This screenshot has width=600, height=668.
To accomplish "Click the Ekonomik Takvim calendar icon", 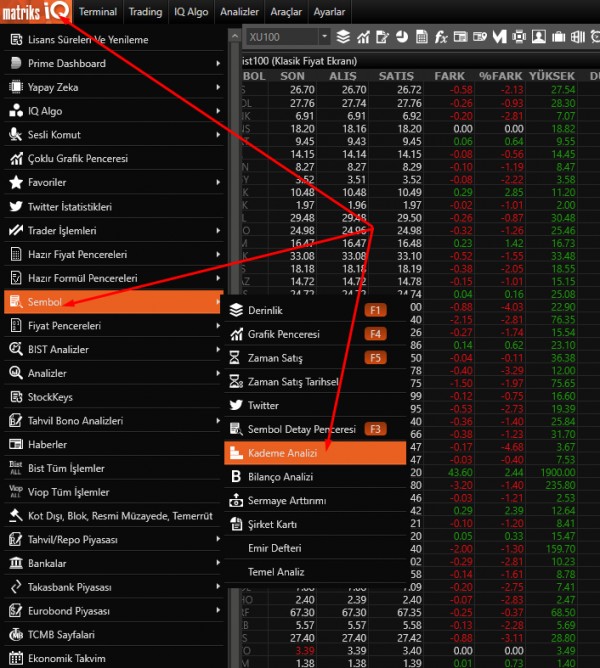I will click(16, 658).
